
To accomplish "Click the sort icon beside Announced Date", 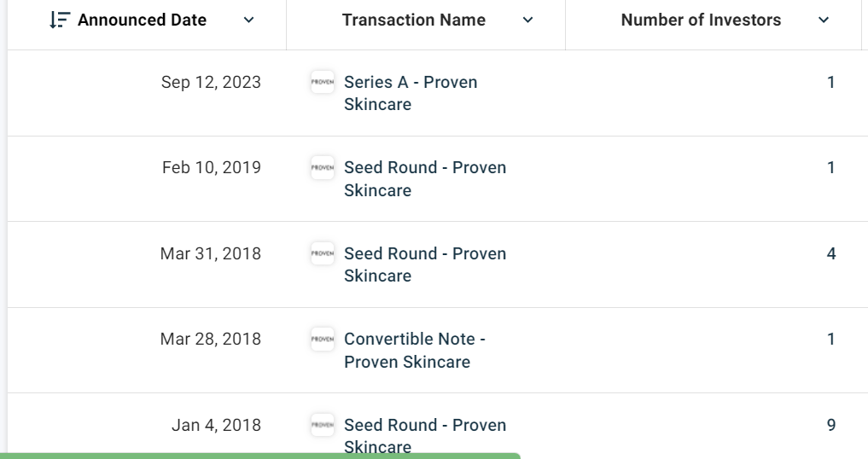I will (60, 20).
